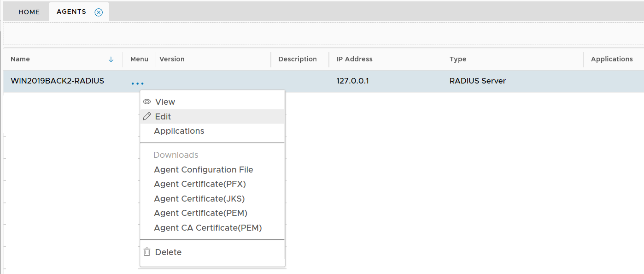Viewport: 644px width, 274px height.
Task: Click the eye icon beside View
Action: (x=147, y=102)
